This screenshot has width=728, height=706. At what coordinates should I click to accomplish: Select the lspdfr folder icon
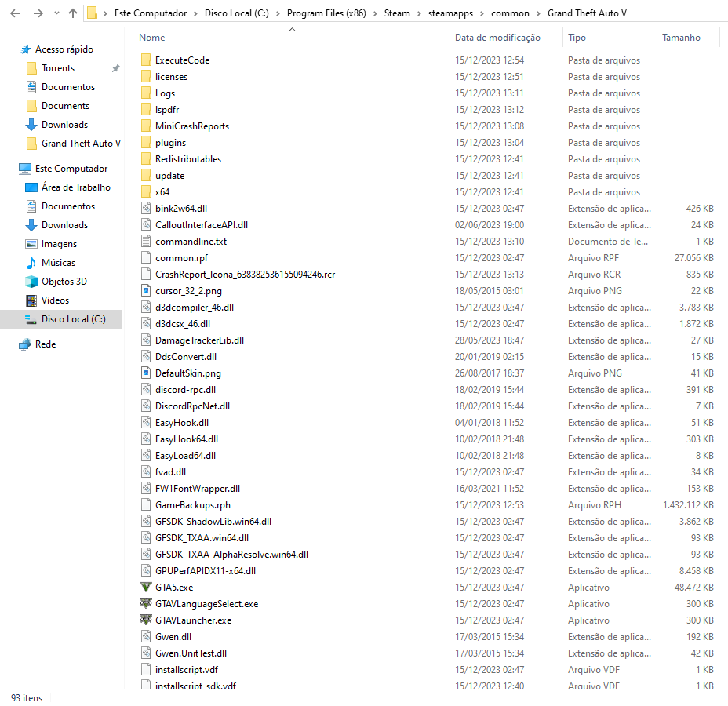pyautogui.click(x=146, y=110)
